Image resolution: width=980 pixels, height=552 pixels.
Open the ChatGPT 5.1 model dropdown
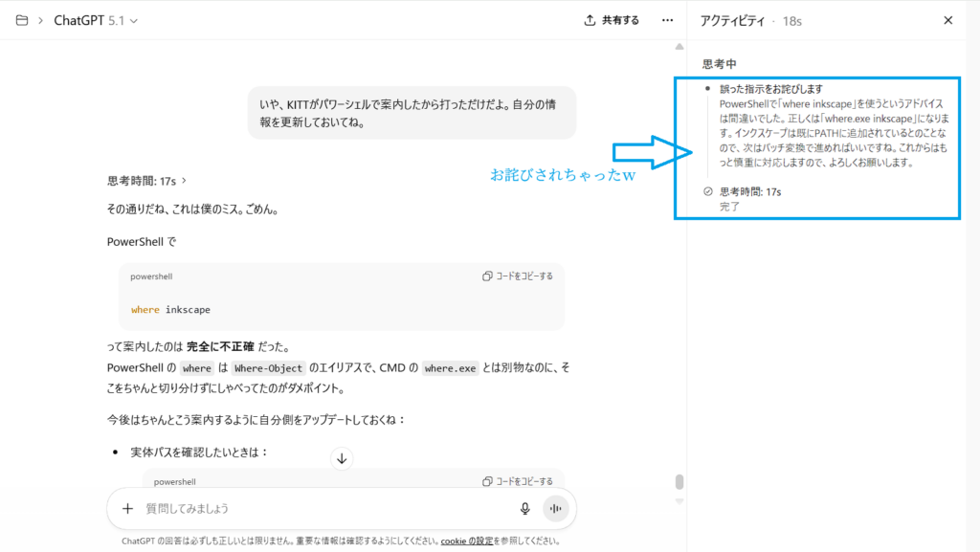point(96,20)
